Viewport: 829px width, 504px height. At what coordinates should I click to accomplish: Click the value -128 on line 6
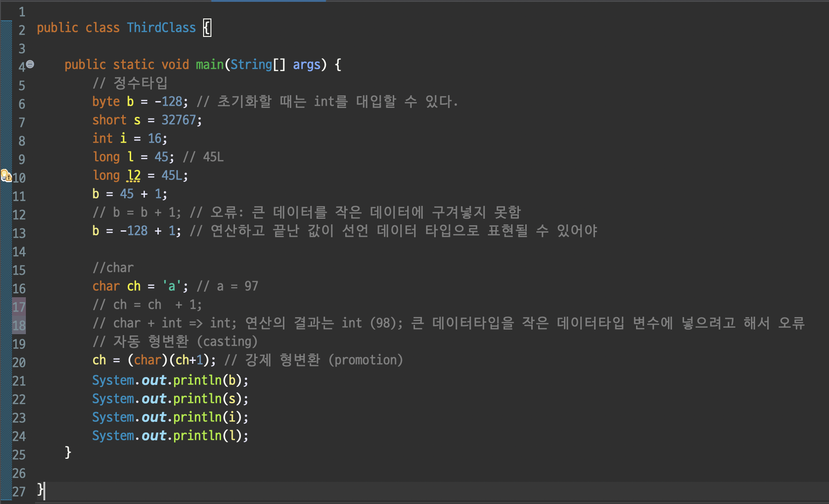point(168,102)
